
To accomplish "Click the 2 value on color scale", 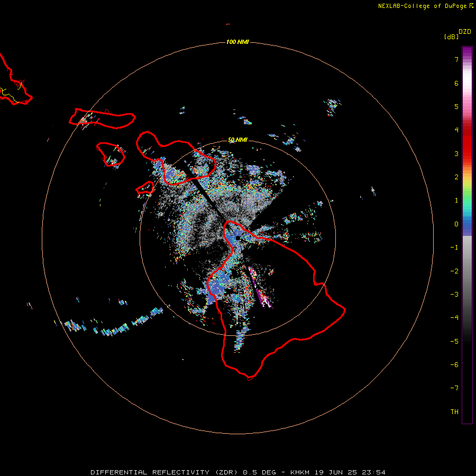I will coord(456,177).
